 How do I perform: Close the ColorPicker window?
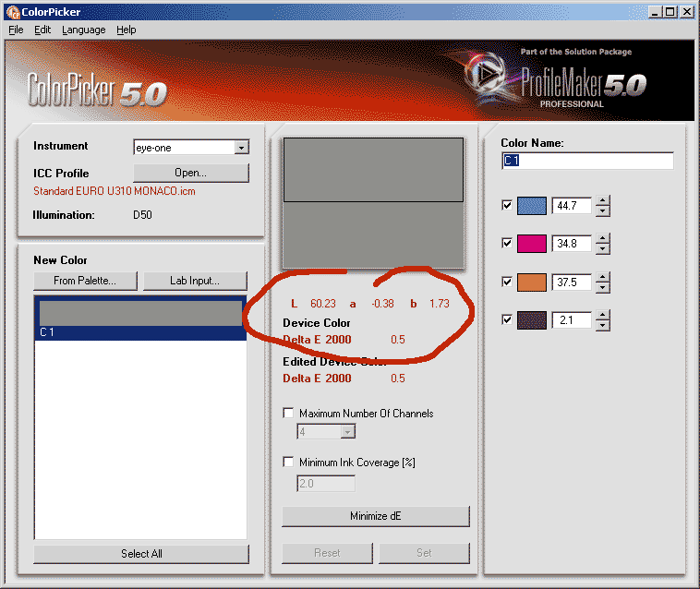click(x=687, y=12)
